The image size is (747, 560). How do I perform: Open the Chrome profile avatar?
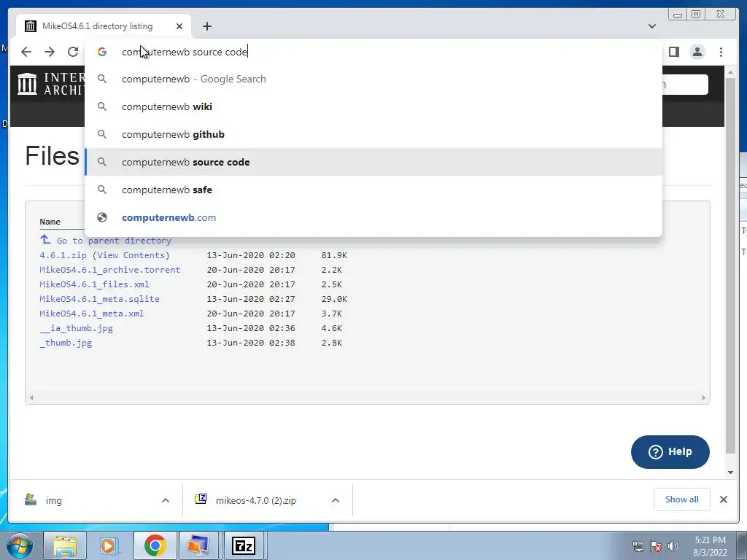tap(697, 52)
